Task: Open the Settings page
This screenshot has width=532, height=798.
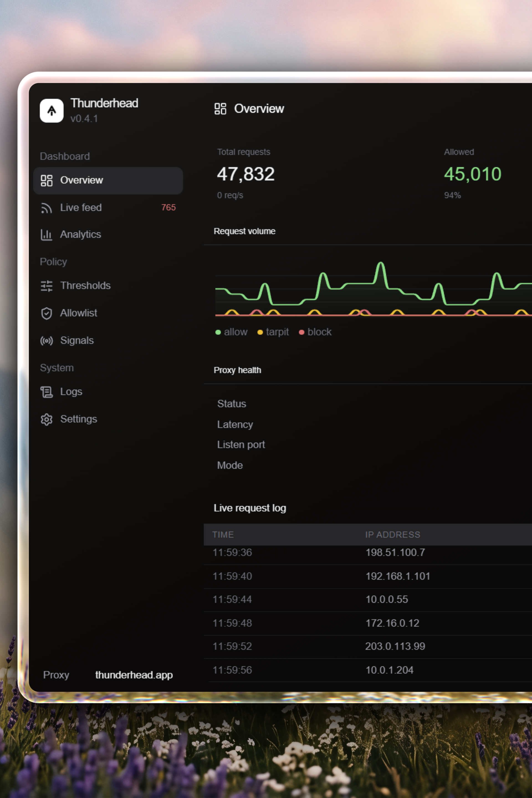Action: (x=108, y=419)
